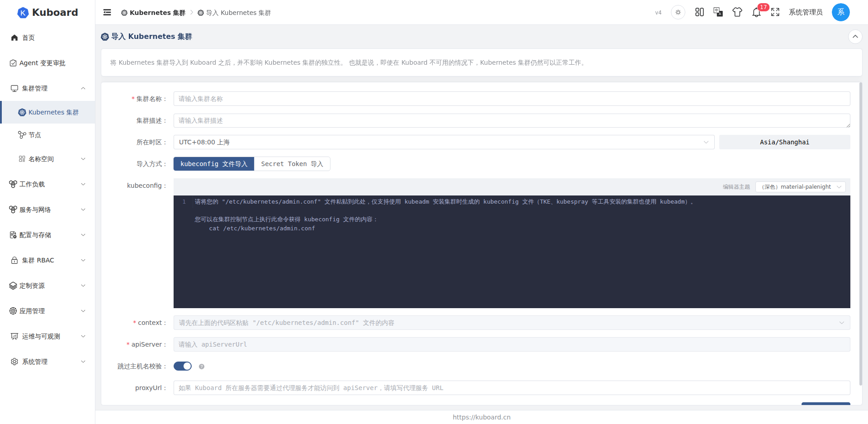Click the apiServer URL input
868x424 pixels.
coord(512,344)
